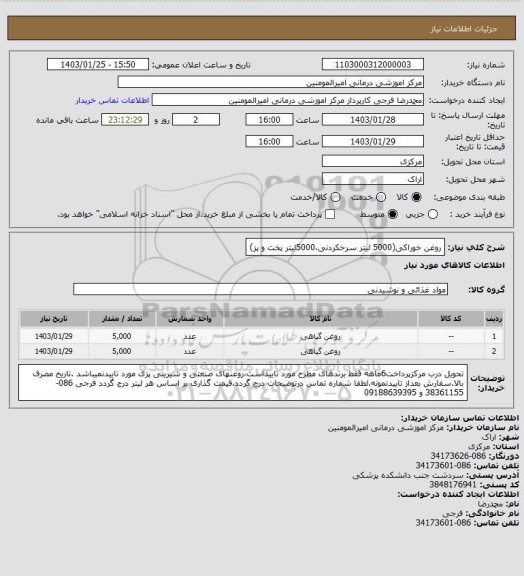Click the fax number 34173626-086
524x576 pixels.
tap(458, 456)
